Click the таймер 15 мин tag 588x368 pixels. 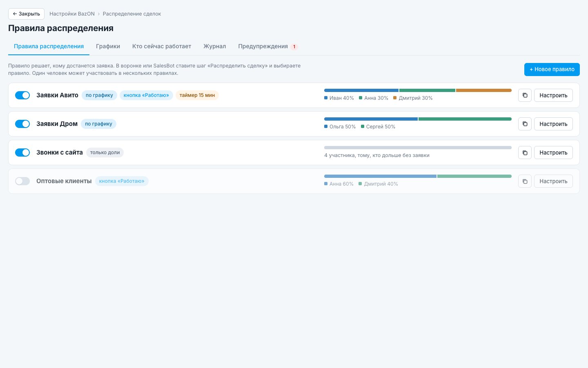point(197,95)
